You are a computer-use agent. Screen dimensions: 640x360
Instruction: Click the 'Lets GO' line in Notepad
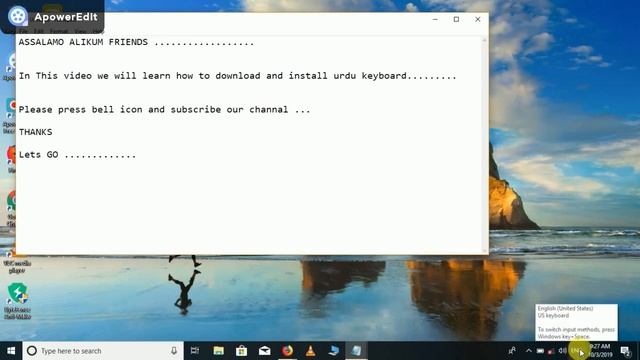click(77, 155)
